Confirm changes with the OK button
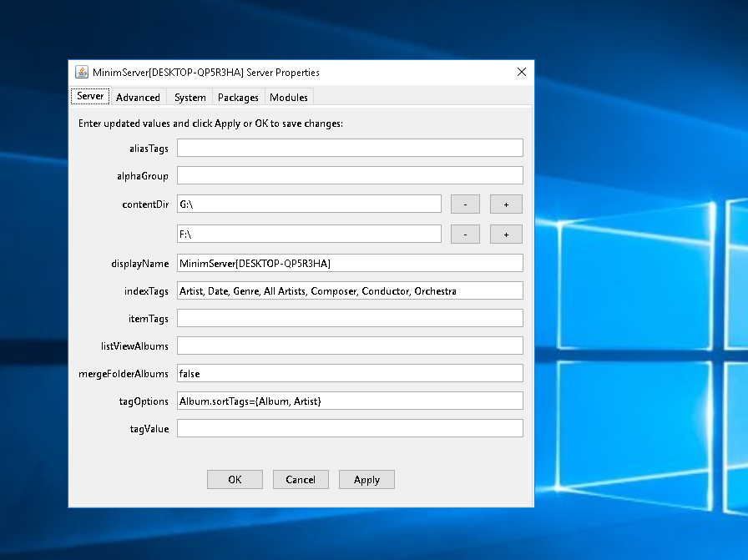Viewport: 748px width, 560px height. tap(235, 479)
